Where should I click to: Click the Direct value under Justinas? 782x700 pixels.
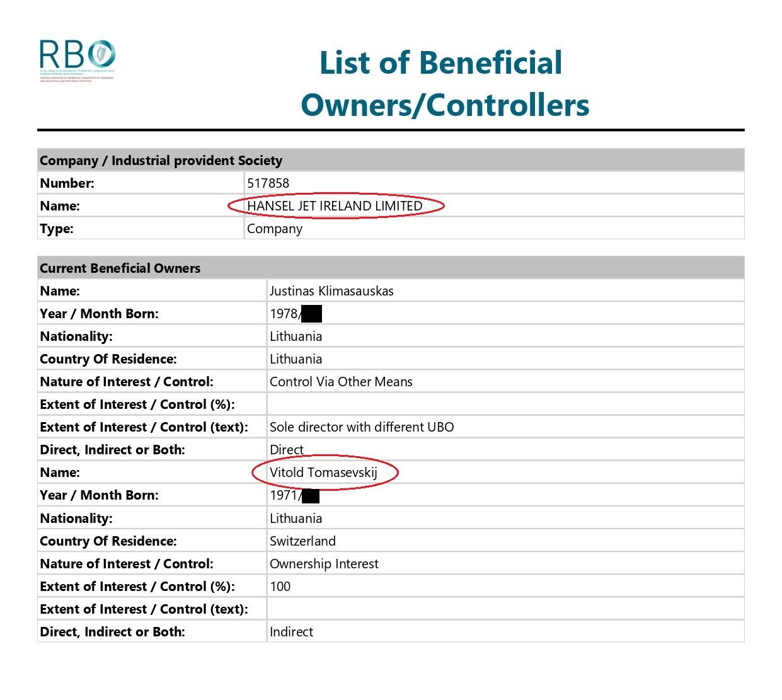(x=287, y=450)
